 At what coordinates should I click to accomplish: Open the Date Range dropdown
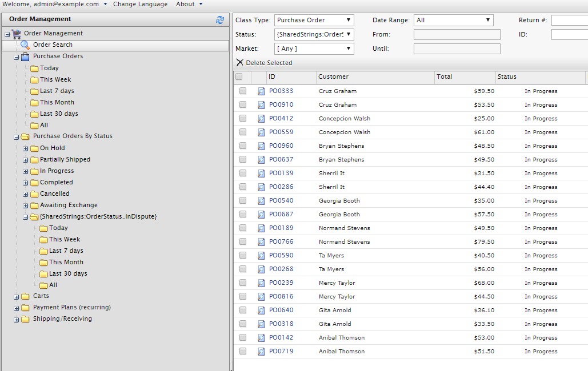click(453, 21)
